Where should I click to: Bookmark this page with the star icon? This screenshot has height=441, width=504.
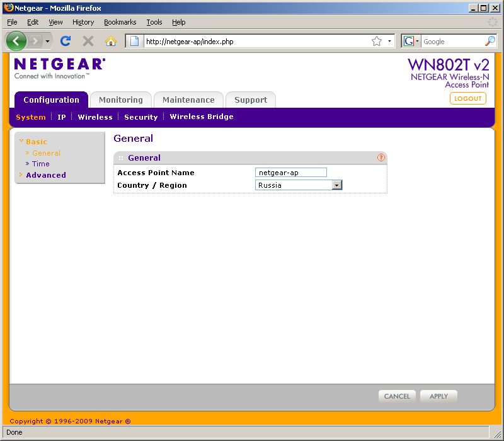tap(376, 41)
